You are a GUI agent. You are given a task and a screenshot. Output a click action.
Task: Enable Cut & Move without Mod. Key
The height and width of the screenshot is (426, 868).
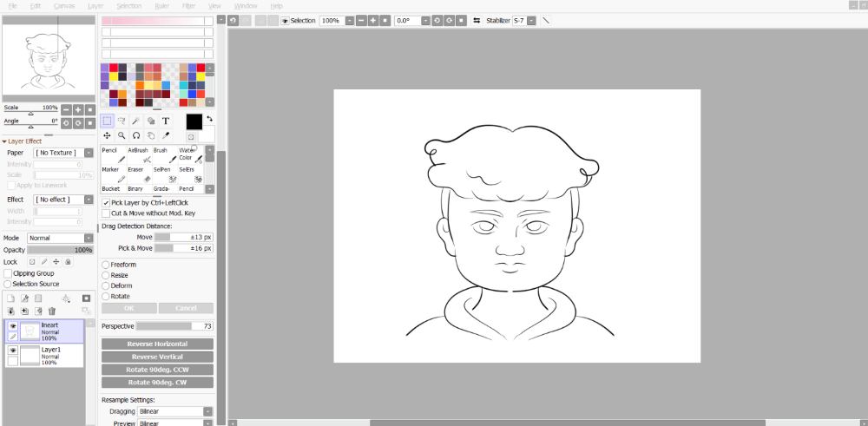(106, 213)
